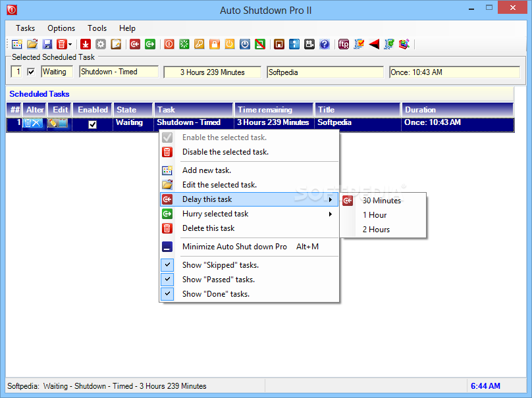The image size is (532, 398).
Task: Click the red delay arrow toolbar icon
Action: coord(135,45)
